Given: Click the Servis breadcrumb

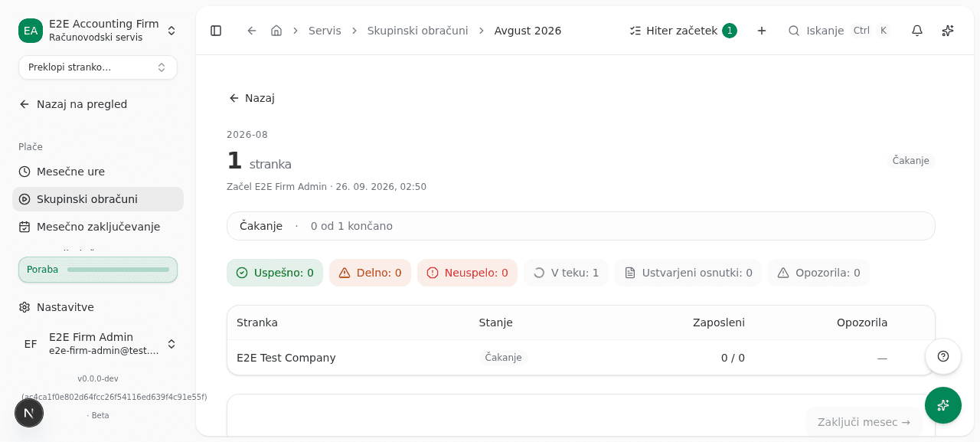Looking at the screenshot, I should coord(325,31).
